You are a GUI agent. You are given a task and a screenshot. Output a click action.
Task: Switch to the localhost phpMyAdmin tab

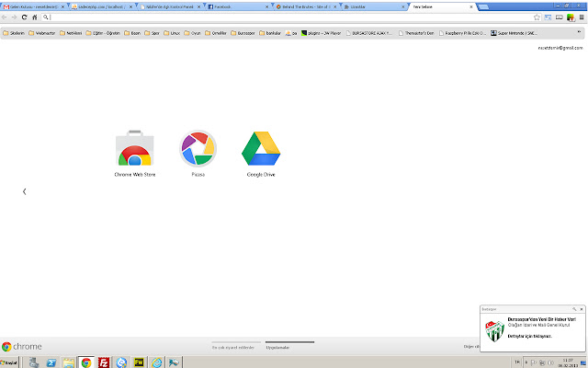(102, 6)
